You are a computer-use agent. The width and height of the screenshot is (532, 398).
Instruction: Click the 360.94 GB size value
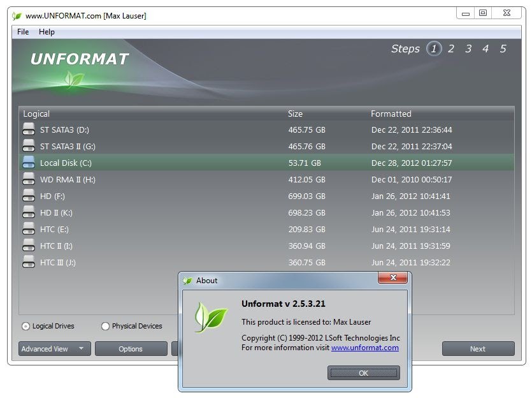(306, 246)
